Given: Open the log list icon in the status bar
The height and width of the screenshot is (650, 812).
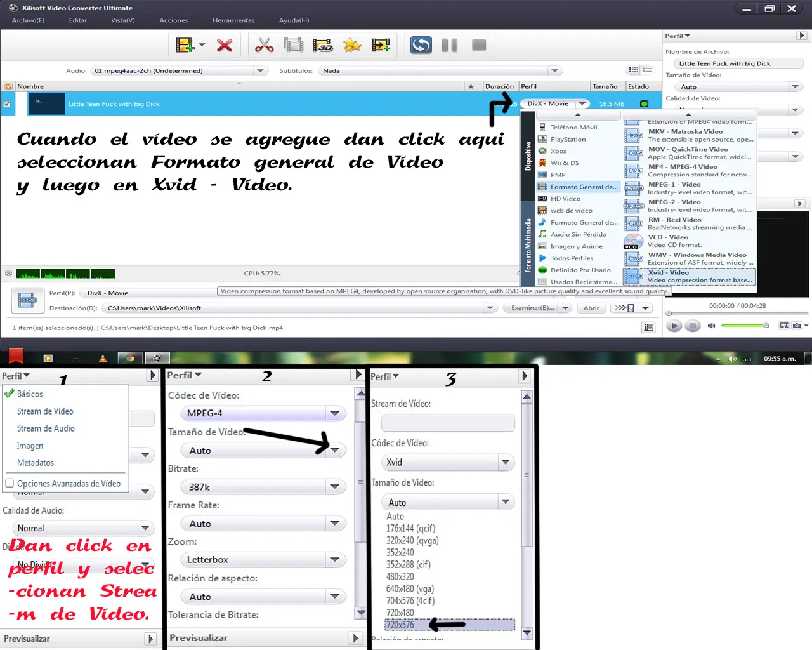Looking at the screenshot, I should (x=648, y=328).
